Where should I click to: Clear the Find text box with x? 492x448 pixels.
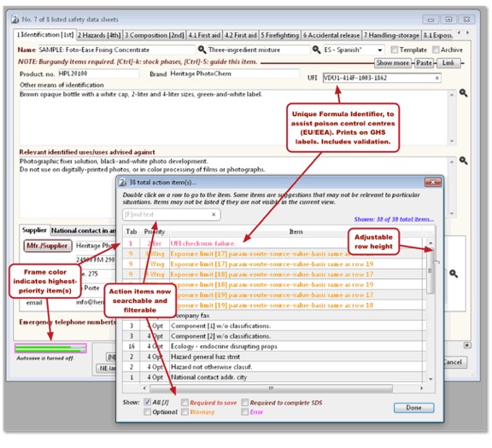pyautogui.click(x=214, y=214)
